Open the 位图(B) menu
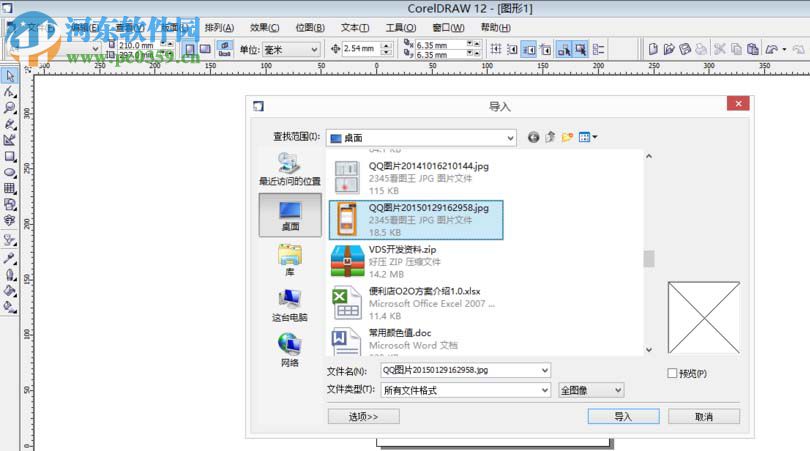This screenshot has height=451, width=810. pos(310,27)
